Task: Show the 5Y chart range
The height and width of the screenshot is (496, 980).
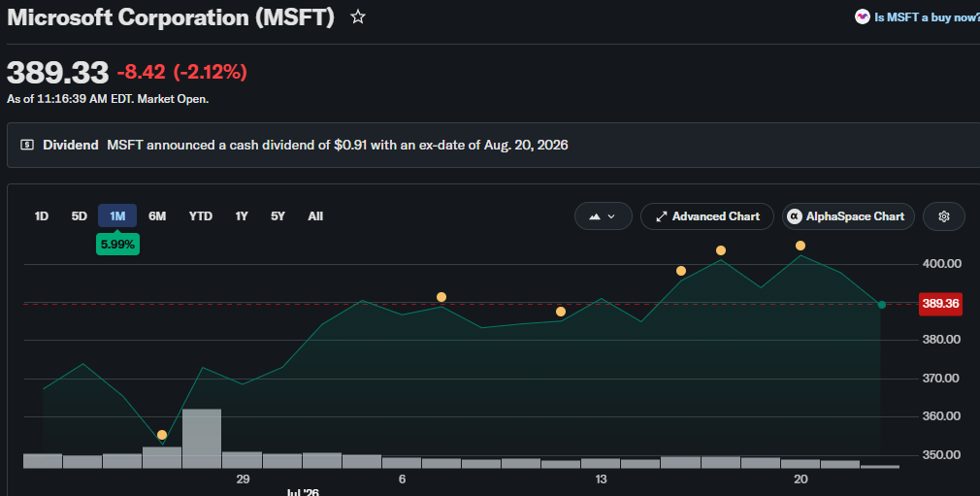Action: (278, 216)
